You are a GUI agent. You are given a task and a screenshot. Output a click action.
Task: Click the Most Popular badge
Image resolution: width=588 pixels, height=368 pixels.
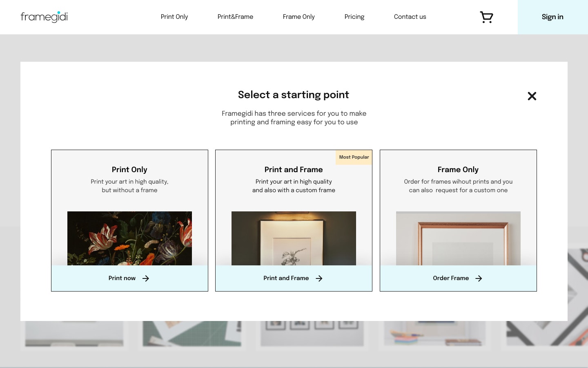click(x=354, y=157)
